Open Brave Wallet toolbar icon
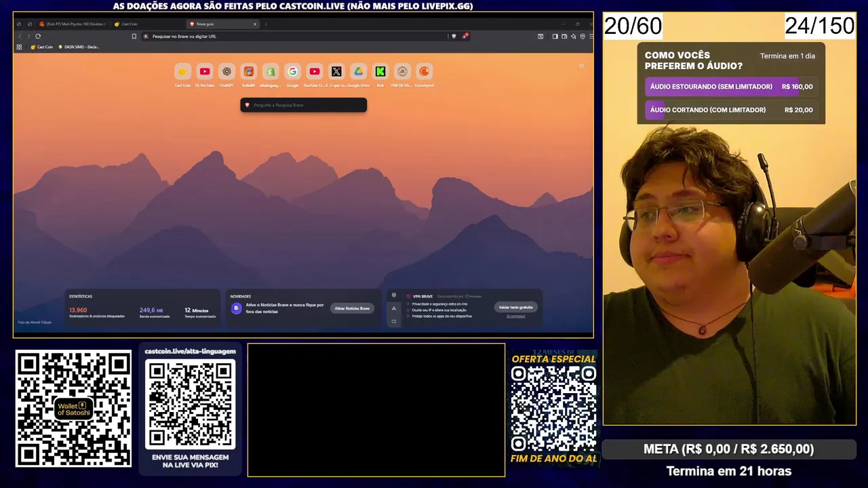868x488 pixels. pyautogui.click(x=564, y=36)
